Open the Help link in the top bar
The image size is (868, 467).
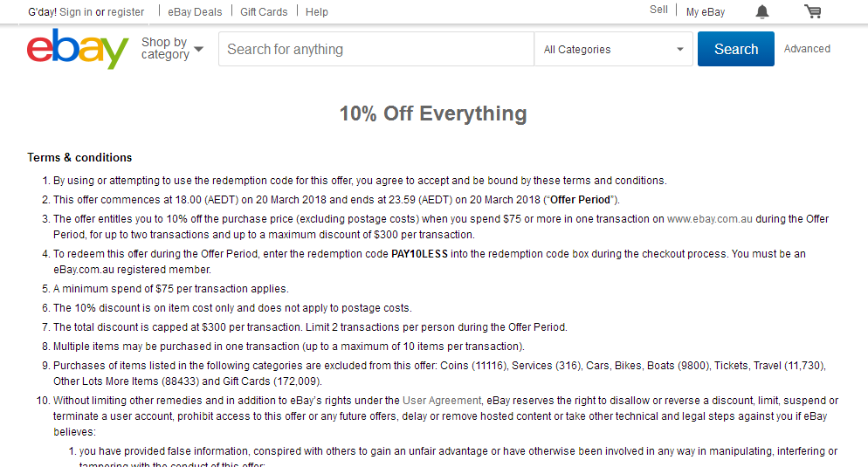[x=317, y=11]
